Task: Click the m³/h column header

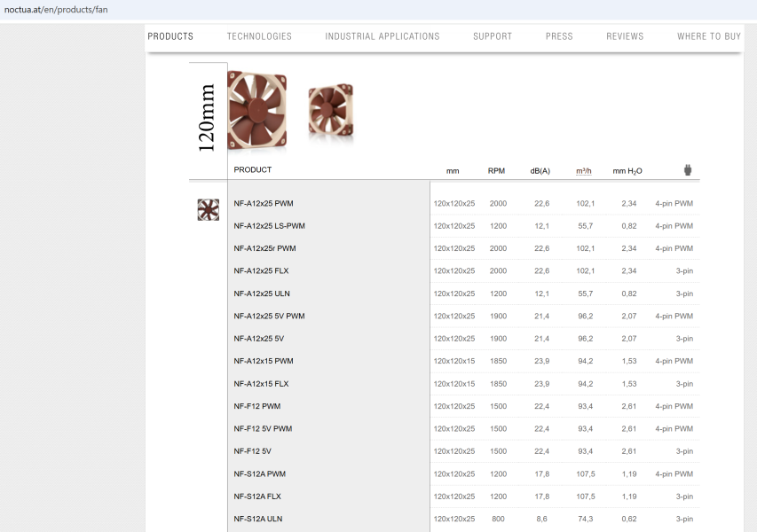Action: (x=584, y=171)
